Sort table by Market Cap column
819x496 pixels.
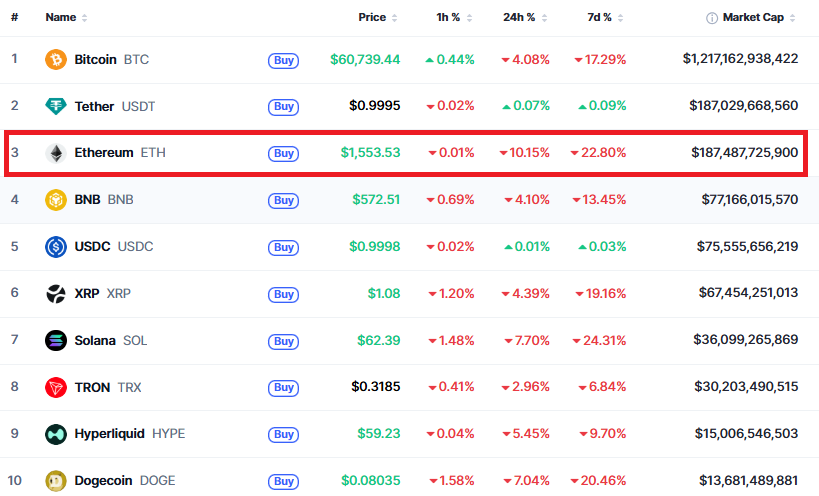coord(758,17)
